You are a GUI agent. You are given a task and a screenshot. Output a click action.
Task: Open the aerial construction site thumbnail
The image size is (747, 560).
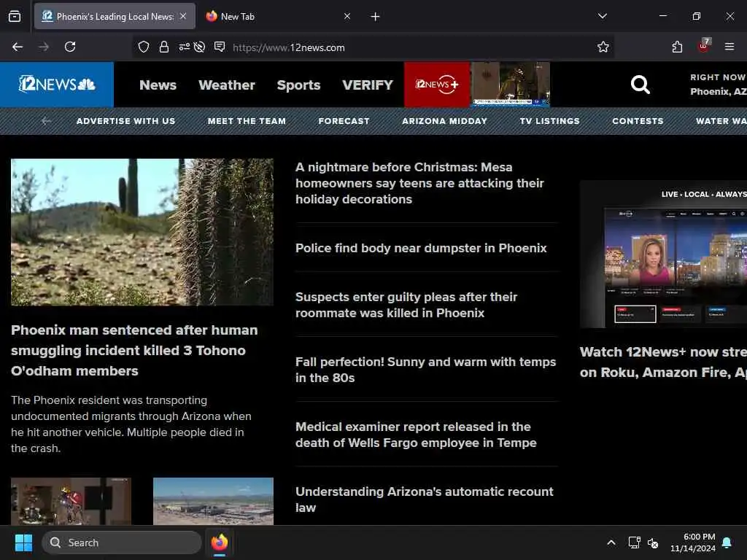213,501
